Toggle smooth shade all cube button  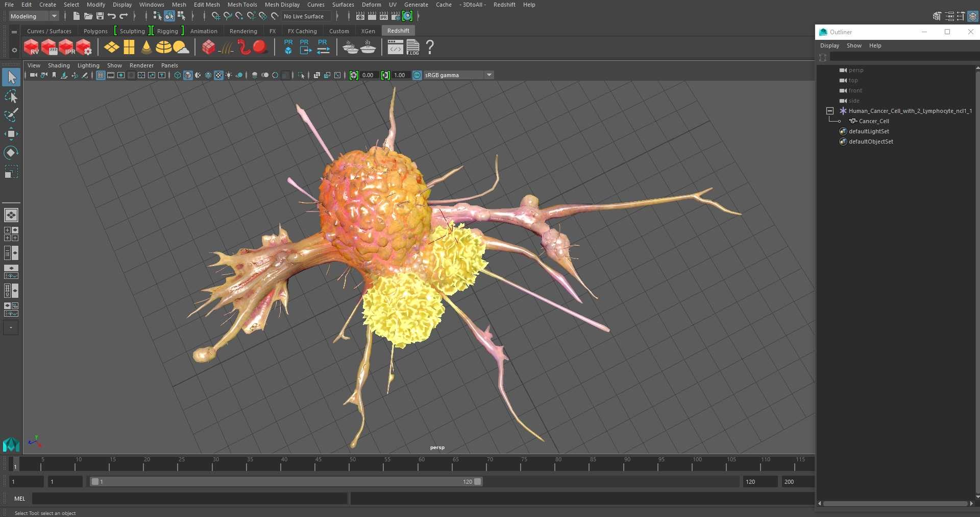(x=188, y=75)
